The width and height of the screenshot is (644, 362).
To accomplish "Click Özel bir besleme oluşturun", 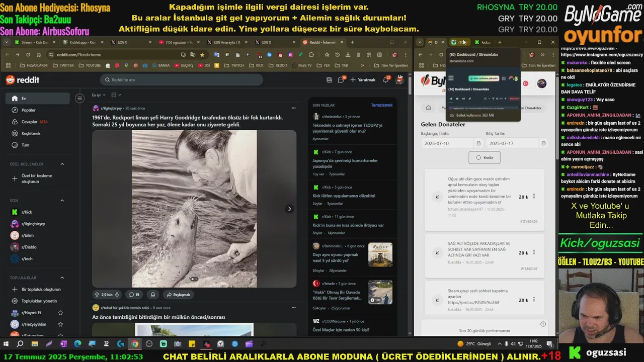I will [x=38, y=178].
